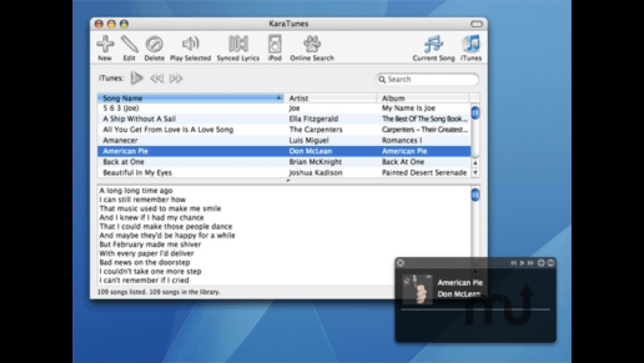Click album cell "Romances I"
644x363 pixels.
tap(402, 140)
